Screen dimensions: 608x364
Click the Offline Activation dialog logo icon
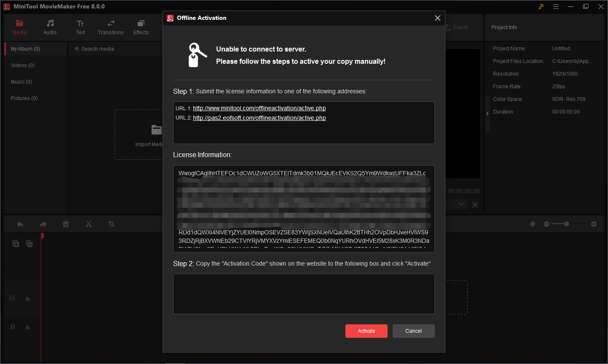tap(170, 18)
